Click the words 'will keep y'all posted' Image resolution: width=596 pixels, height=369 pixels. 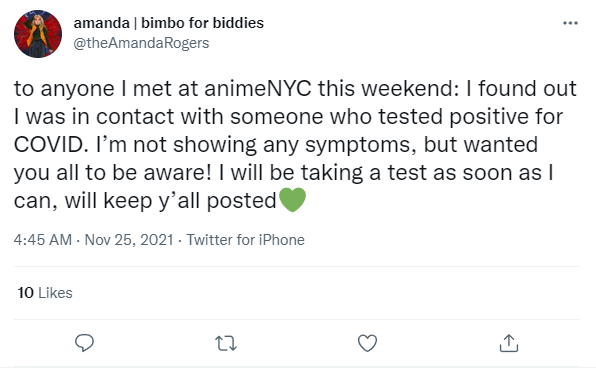point(170,201)
